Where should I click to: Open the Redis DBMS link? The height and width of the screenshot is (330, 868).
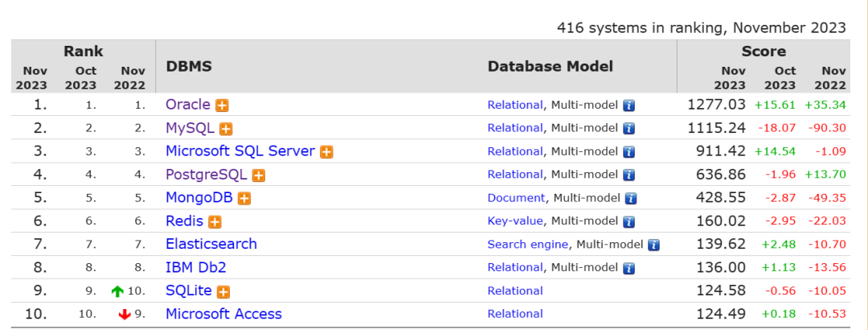click(x=184, y=221)
